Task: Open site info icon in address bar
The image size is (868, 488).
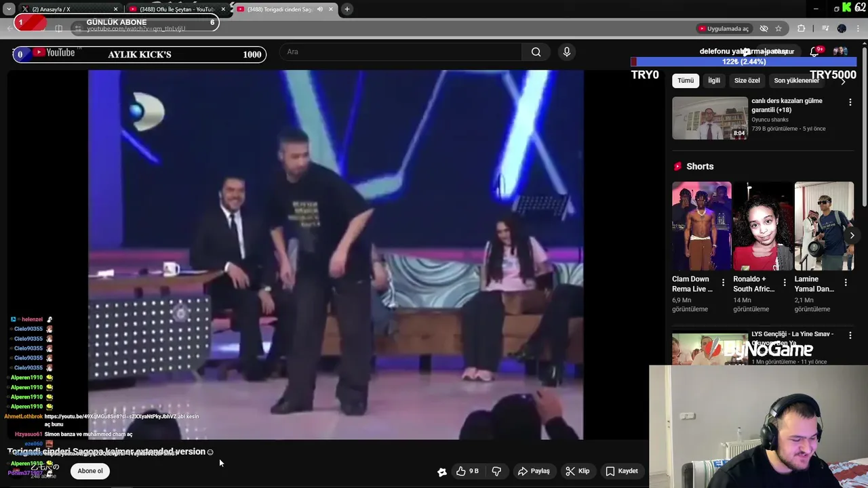Action: (79, 28)
